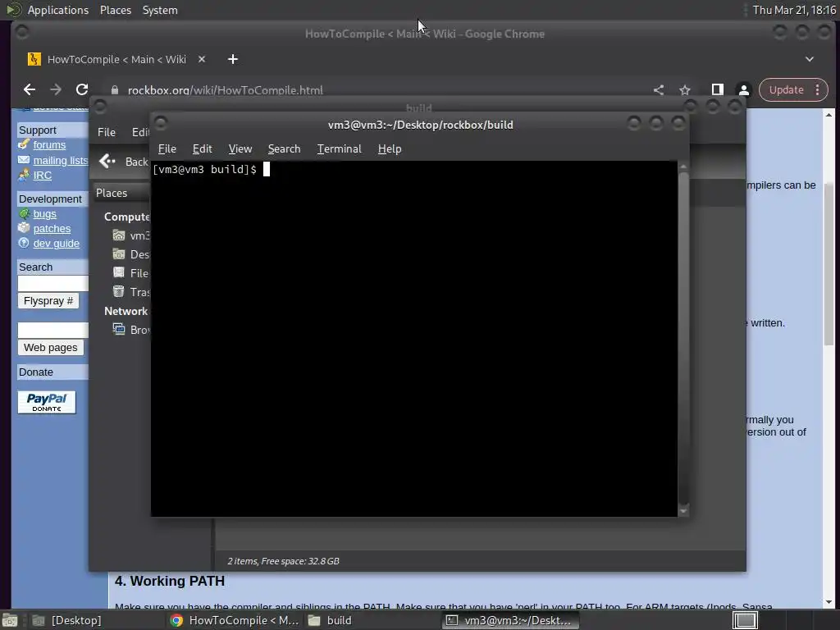Open the IRC link
The width and height of the screenshot is (840, 630).
pyautogui.click(x=43, y=176)
